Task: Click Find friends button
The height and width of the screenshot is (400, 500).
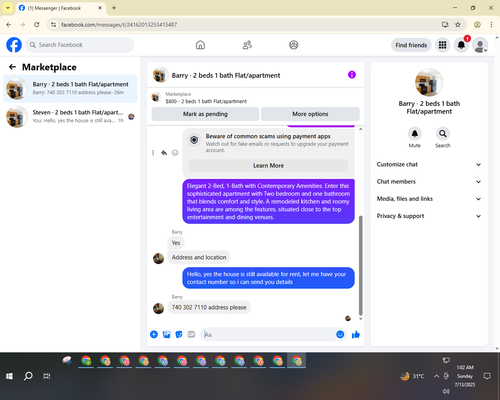Action: (411, 45)
